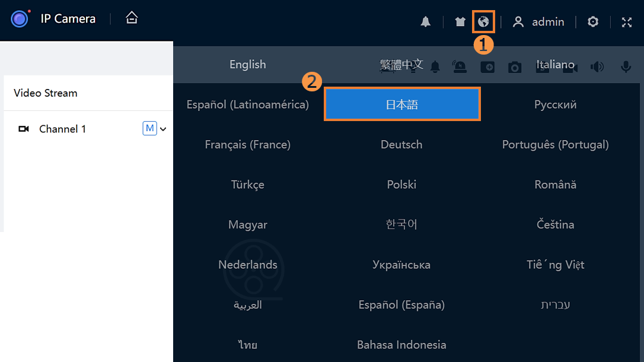The image size is (644, 362).
Task: Open the admin user menu
Action: pos(538,22)
